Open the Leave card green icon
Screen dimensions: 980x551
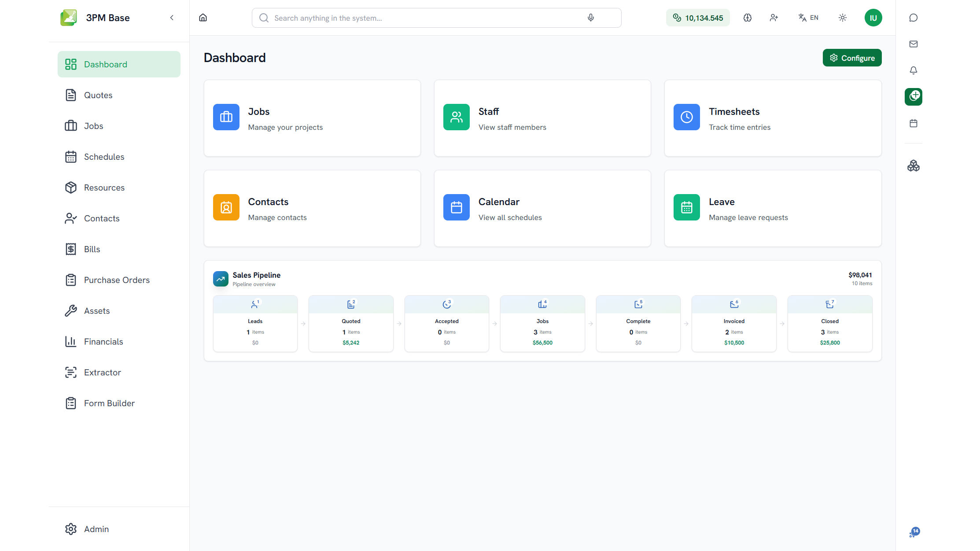[x=687, y=207]
